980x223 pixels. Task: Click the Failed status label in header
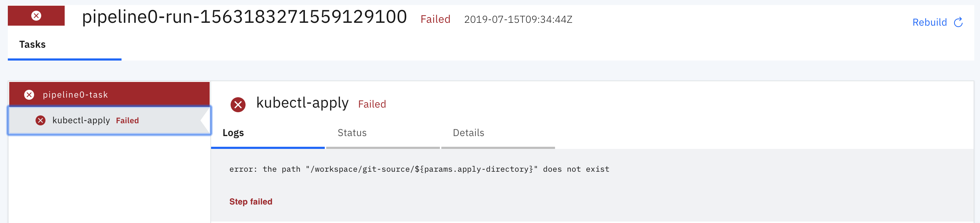coord(435,19)
